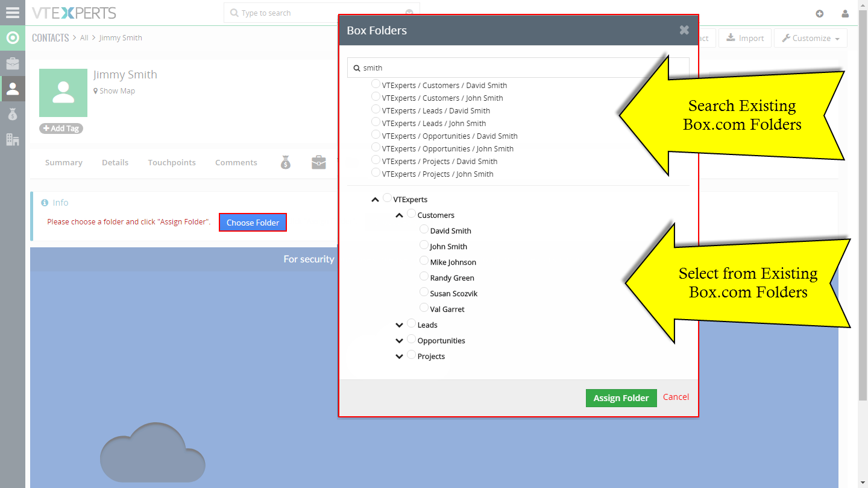The width and height of the screenshot is (868, 488).
Task: Click Cancel in Box Folders dialog
Action: tap(676, 397)
